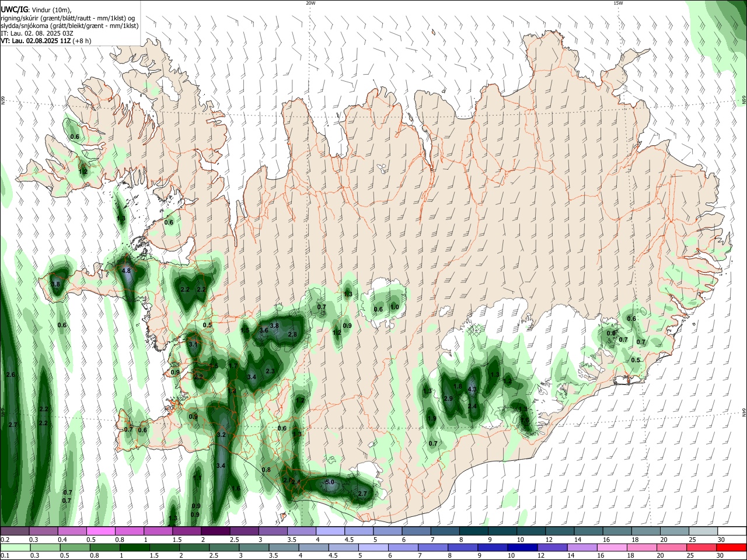Viewport: 747px width, 560px height.
Task: Choose the lavender swatch between 14 and 16 lower scale
Action: pyautogui.click(x=582, y=547)
